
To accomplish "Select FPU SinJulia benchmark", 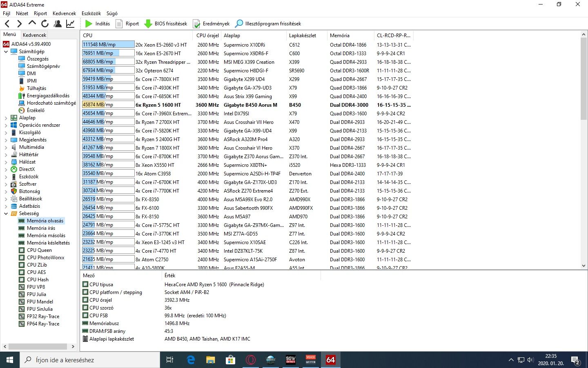I will 40,309.
